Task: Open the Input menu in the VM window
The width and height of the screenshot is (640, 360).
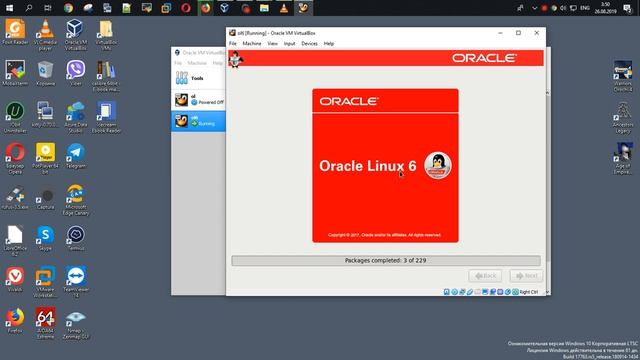Action: [x=289, y=43]
